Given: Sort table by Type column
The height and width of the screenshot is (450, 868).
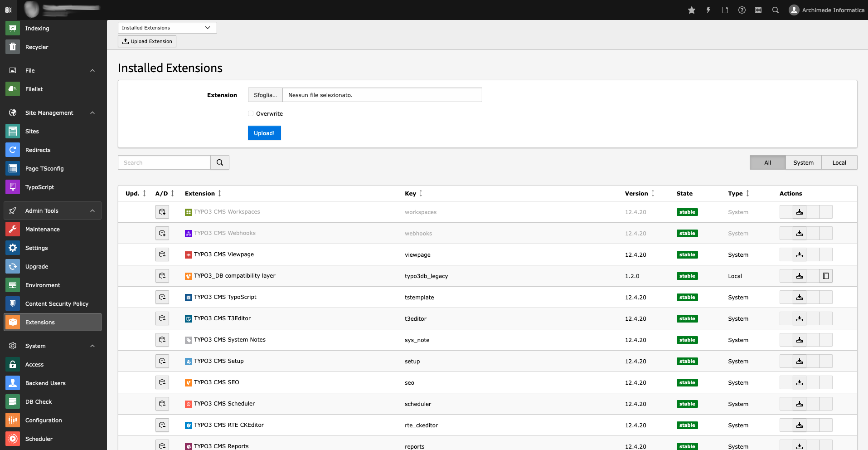Looking at the screenshot, I should (738, 193).
